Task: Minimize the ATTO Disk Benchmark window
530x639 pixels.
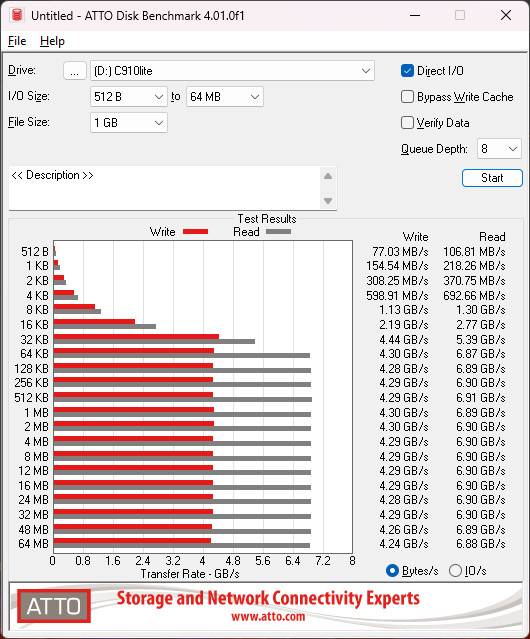Action: (x=415, y=15)
